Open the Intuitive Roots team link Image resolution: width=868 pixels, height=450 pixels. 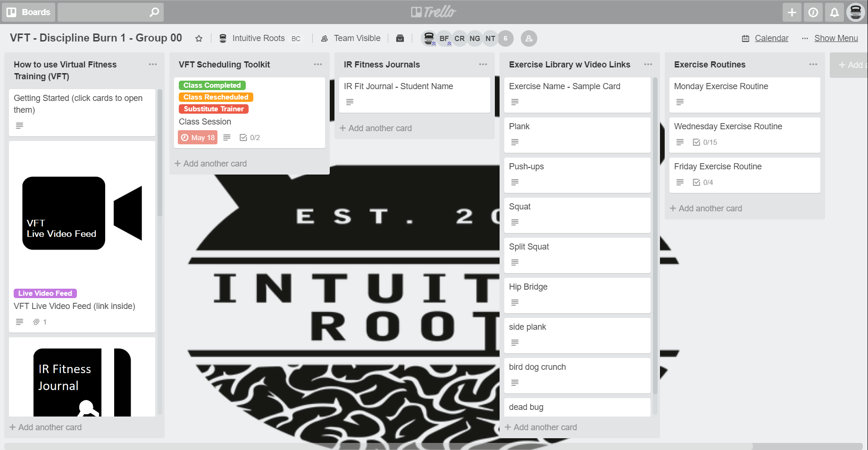tap(259, 38)
